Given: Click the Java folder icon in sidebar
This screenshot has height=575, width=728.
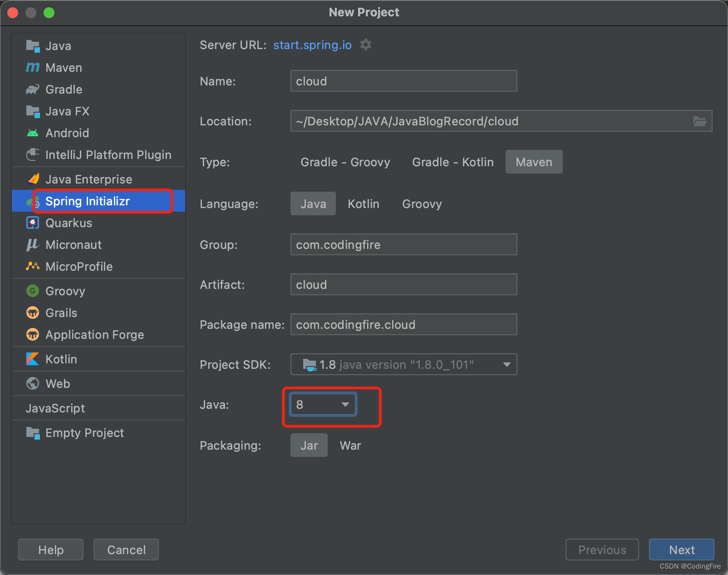Looking at the screenshot, I should click(33, 46).
